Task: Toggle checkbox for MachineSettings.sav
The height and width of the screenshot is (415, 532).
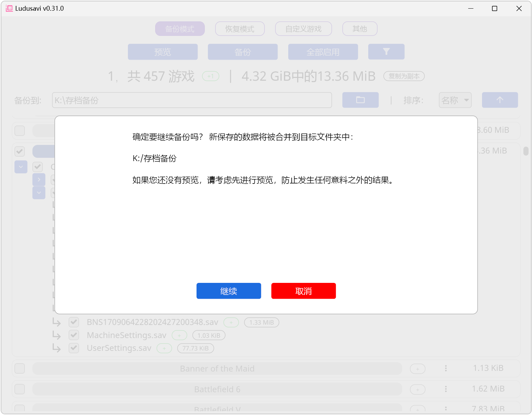Action: point(74,335)
